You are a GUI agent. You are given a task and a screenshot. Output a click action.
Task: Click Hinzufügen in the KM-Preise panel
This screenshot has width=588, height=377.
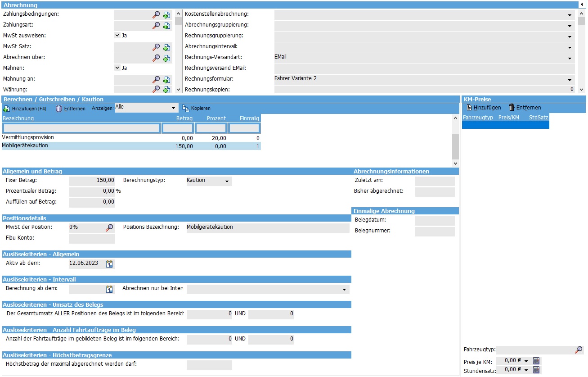484,108
